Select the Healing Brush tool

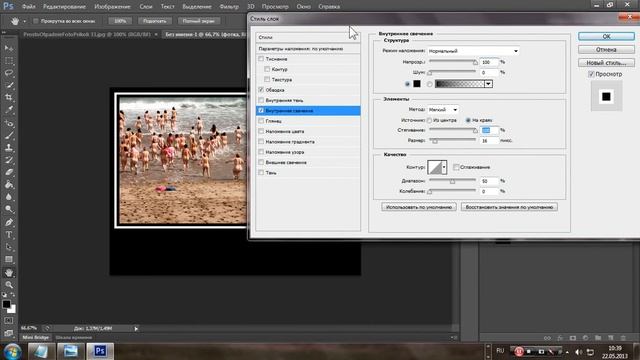coord(9,123)
